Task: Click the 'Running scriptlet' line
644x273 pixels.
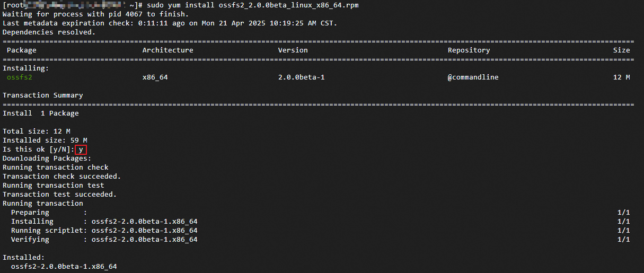Action: pos(104,231)
